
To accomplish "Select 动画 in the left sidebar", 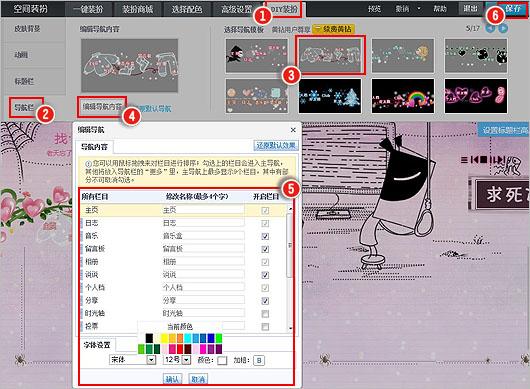I will pos(21,54).
